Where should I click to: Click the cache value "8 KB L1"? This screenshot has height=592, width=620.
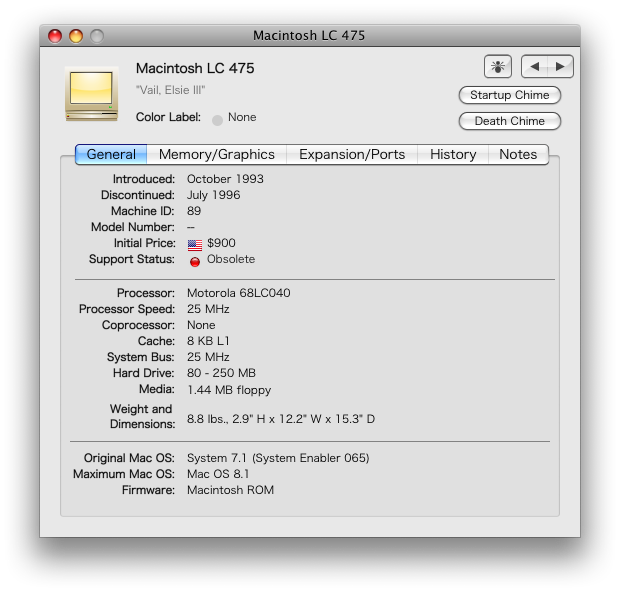pos(208,341)
